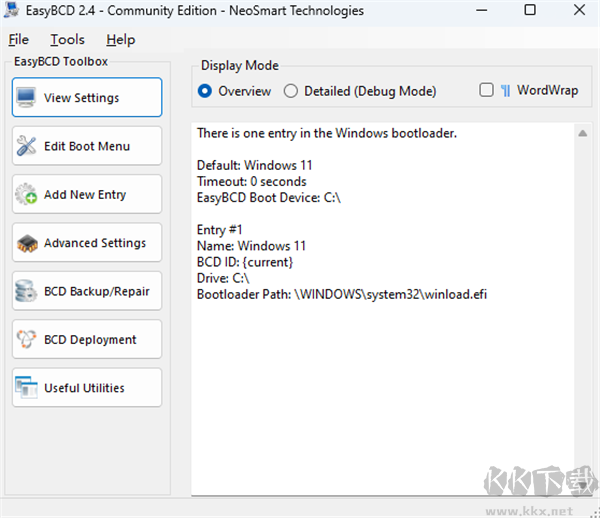Click the scrollbar up arrow in output pane
The image size is (600, 518).
pyautogui.click(x=582, y=133)
